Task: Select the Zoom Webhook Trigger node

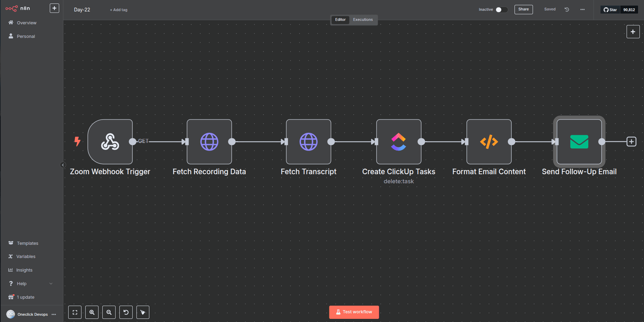Action: pyautogui.click(x=110, y=142)
